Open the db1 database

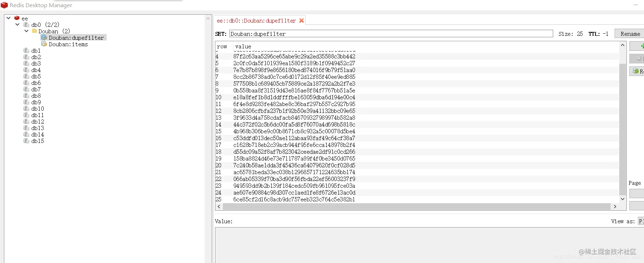(36, 51)
